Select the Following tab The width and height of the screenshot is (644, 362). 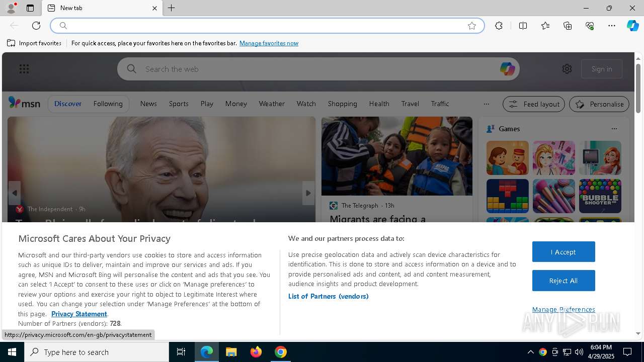(108, 104)
